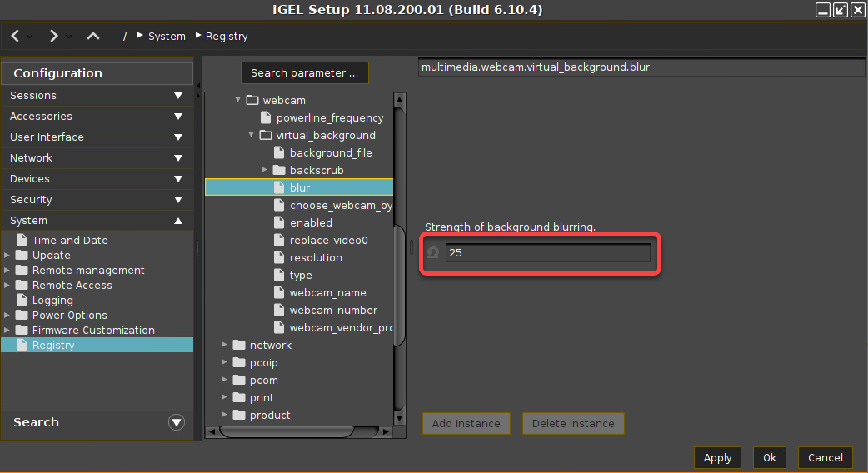
Task: Click the forward navigation arrow
Action: pyautogui.click(x=53, y=36)
